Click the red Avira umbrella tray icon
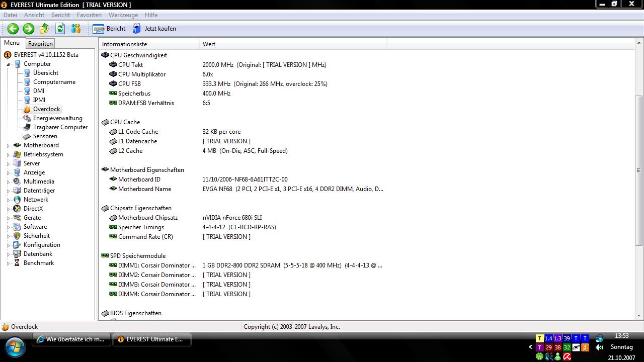 click(567, 356)
